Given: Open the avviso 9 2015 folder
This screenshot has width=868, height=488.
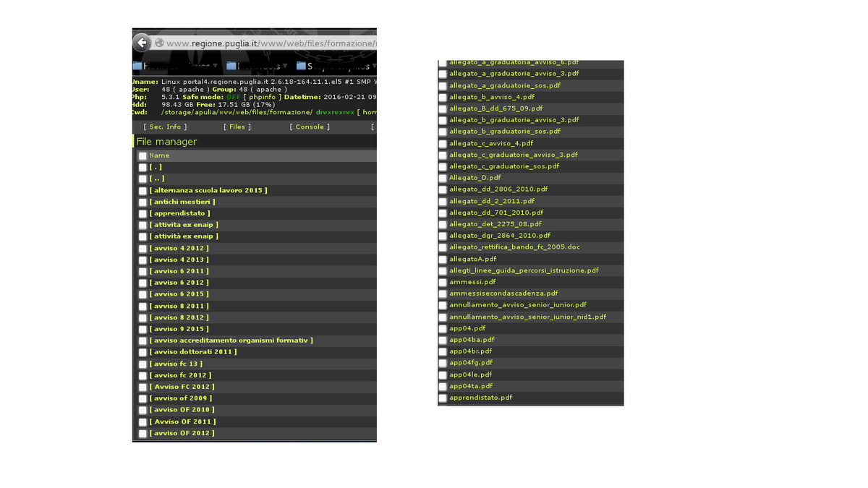Looking at the screenshot, I should 179,329.
